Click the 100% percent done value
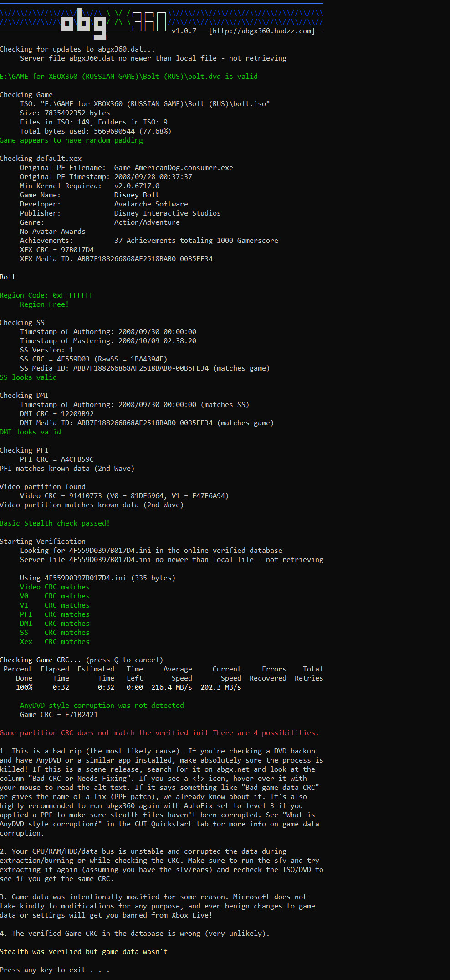Image resolution: width=450 pixels, height=980 pixels. click(x=24, y=687)
